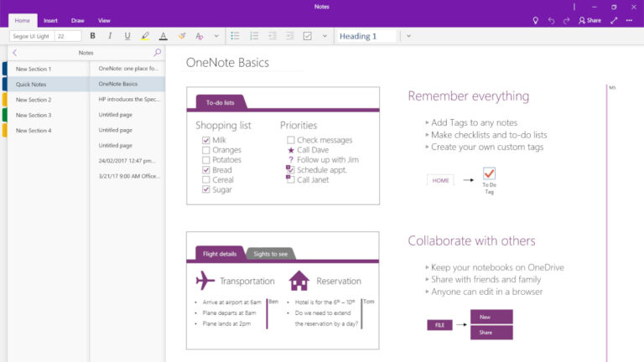Click the Share button

pyautogui.click(x=589, y=20)
